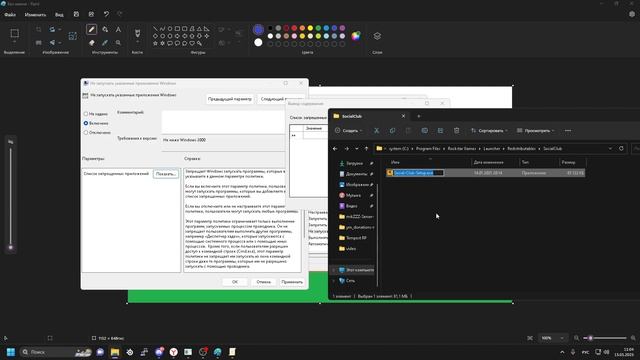Image resolution: width=640 pixels, height=360 pixels.
Task: Pick the straight line shape
Action: pyautogui.click(x=155, y=29)
